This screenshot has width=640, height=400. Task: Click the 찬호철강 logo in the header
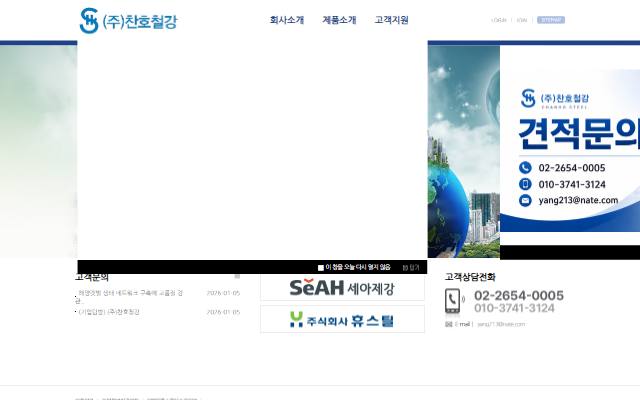[129, 20]
